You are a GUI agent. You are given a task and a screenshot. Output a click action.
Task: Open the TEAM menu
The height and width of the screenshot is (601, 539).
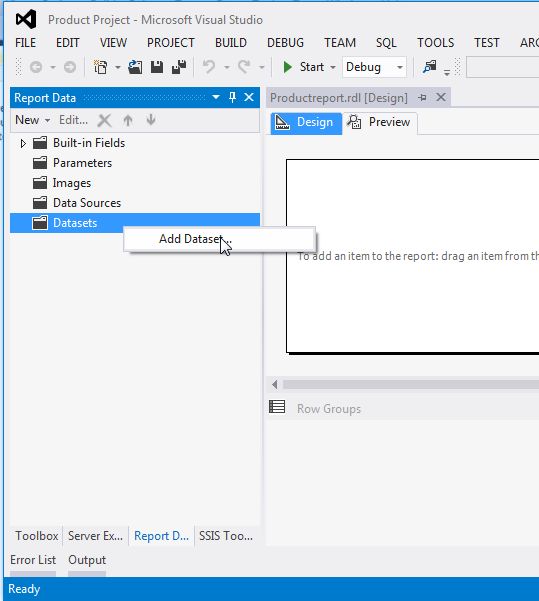(x=340, y=43)
